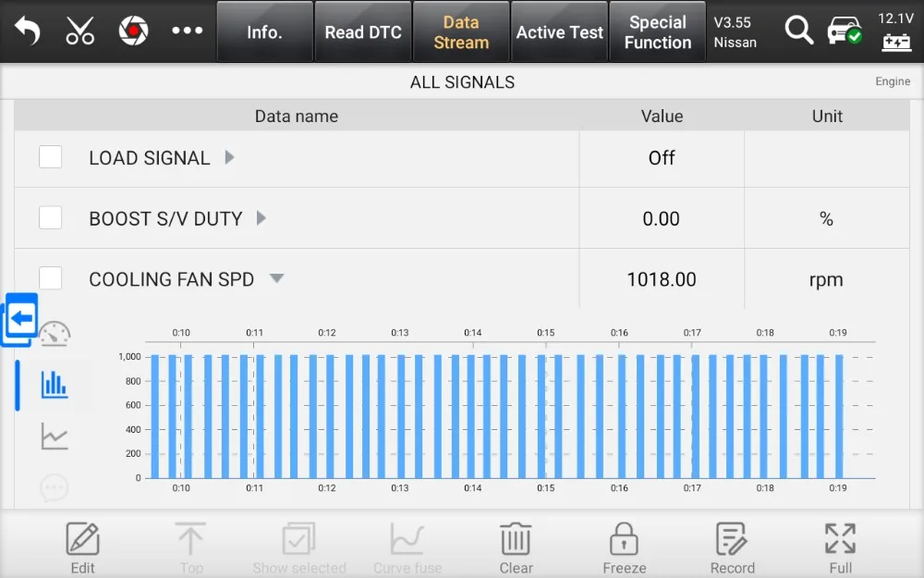Image resolution: width=924 pixels, height=578 pixels.
Task: Tap the scissors screenshot-crop icon
Action: 80,31
